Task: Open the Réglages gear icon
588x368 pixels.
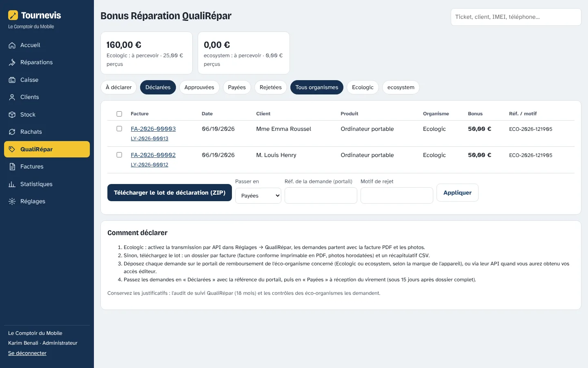Action: tap(12, 202)
